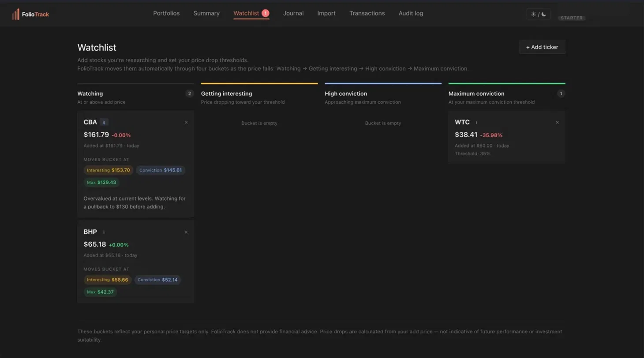Click the Watching bucket header
Screen dimensions: 644x358
pos(90,93)
